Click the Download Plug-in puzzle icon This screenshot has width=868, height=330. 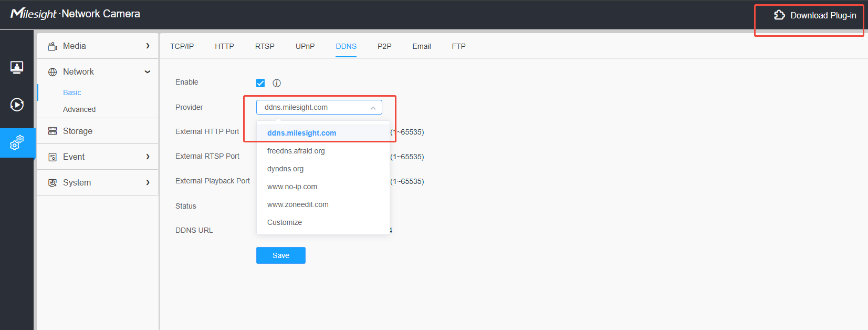pos(779,15)
